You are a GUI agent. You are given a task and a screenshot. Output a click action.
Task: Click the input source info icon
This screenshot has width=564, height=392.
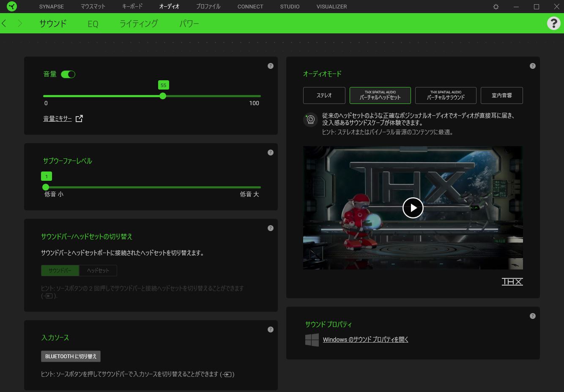[x=271, y=329]
